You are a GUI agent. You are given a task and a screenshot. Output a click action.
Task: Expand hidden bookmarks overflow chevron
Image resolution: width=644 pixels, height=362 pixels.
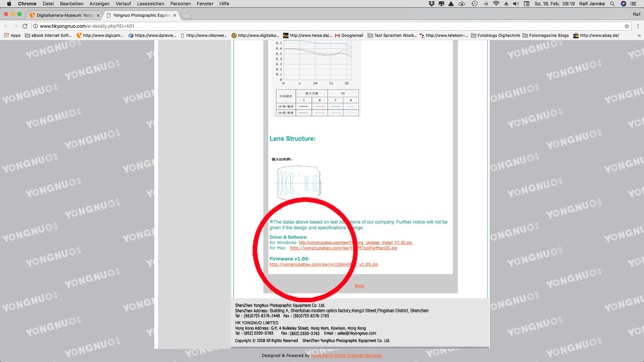coord(639,35)
